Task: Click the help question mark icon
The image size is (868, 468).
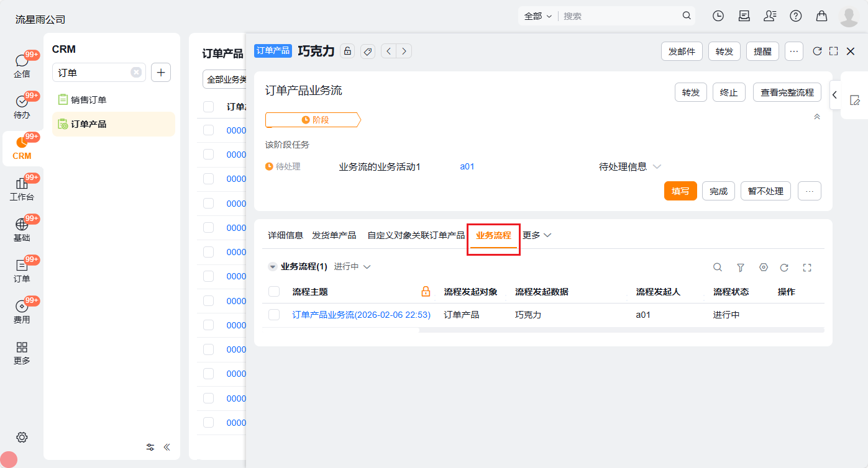Action: point(795,16)
